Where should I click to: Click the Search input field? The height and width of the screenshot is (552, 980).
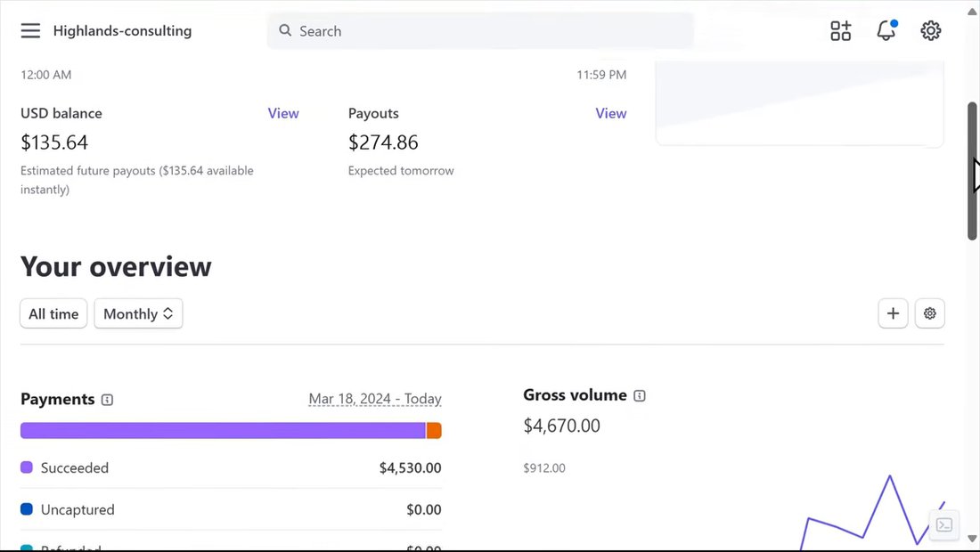click(480, 30)
